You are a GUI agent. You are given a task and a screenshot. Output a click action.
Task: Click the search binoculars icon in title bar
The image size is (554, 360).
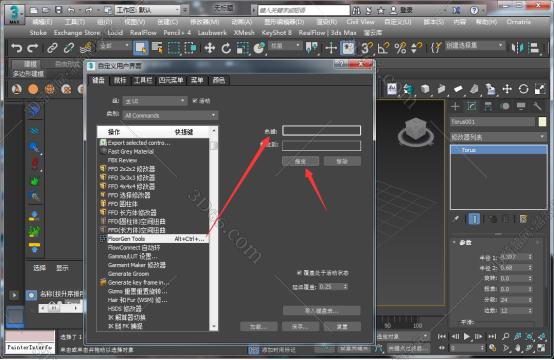(x=356, y=10)
